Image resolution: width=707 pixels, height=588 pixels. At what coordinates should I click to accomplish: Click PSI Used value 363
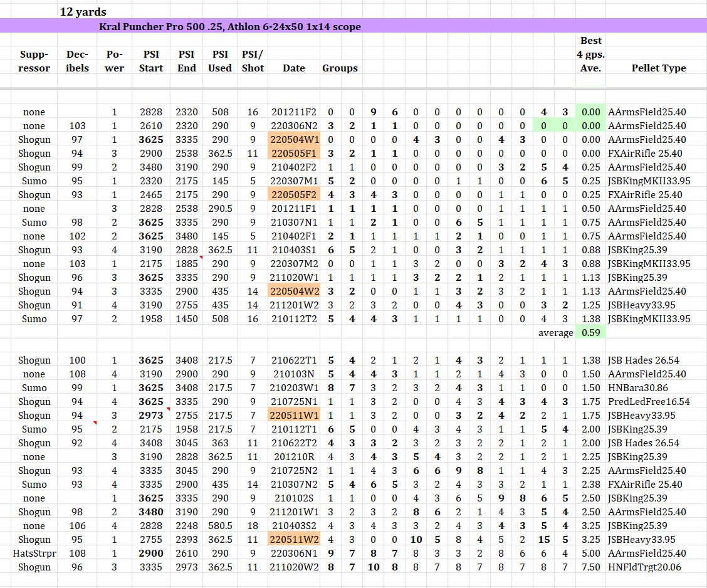220,443
